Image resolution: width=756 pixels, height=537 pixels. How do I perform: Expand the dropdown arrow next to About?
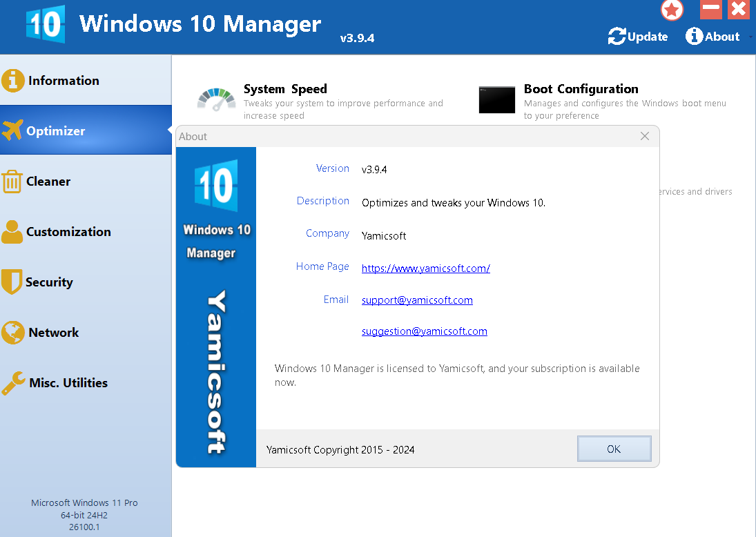(750, 37)
